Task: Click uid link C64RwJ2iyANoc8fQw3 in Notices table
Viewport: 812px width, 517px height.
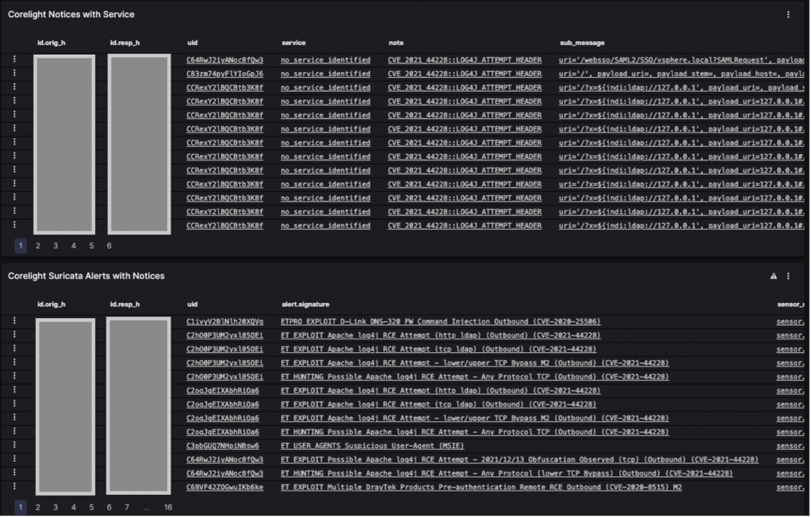Action: click(224, 59)
